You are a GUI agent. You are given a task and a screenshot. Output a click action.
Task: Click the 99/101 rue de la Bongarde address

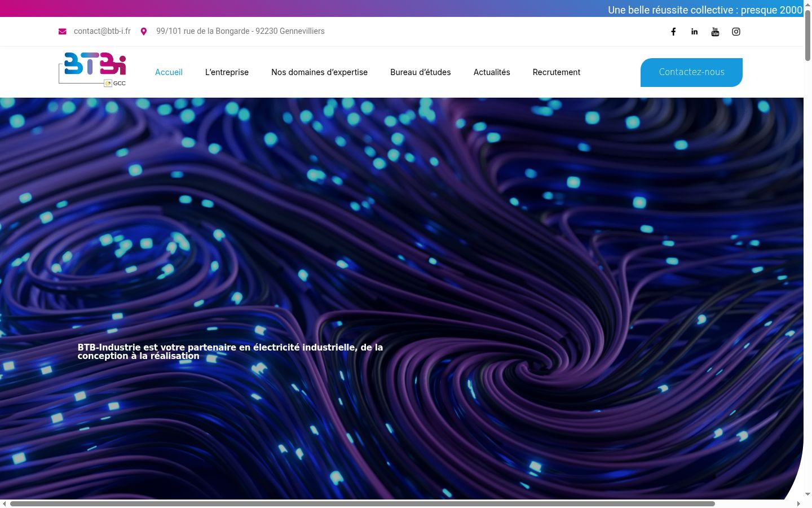click(240, 31)
